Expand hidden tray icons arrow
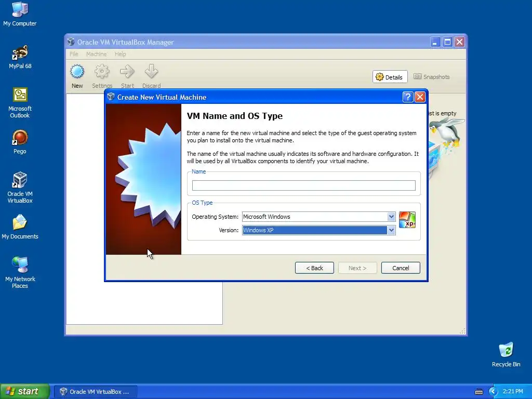 click(x=493, y=392)
